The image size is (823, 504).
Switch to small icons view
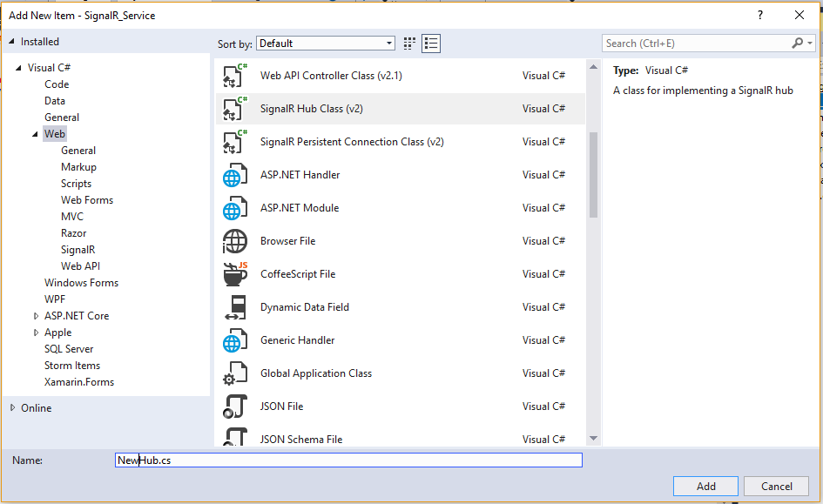tap(410, 44)
